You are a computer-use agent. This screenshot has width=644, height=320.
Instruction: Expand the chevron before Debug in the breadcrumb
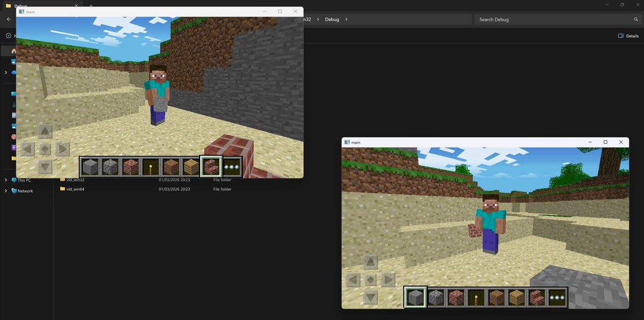click(318, 19)
